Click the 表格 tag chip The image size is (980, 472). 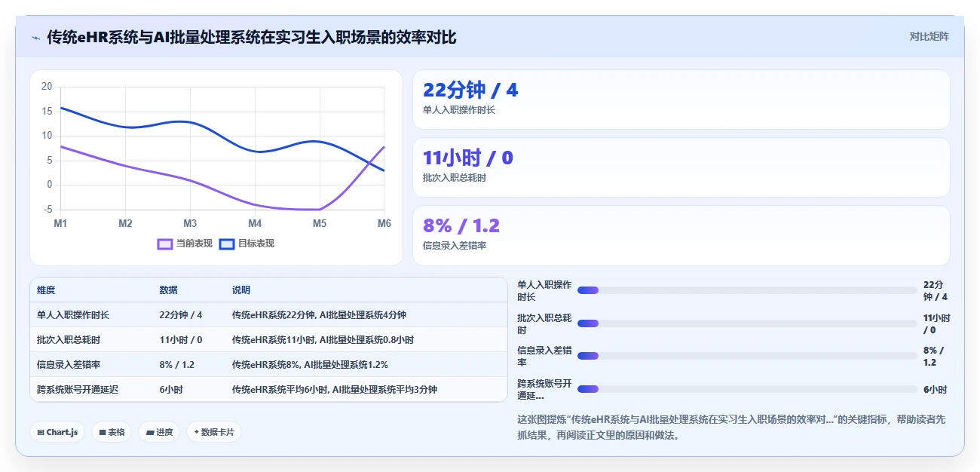click(112, 432)
